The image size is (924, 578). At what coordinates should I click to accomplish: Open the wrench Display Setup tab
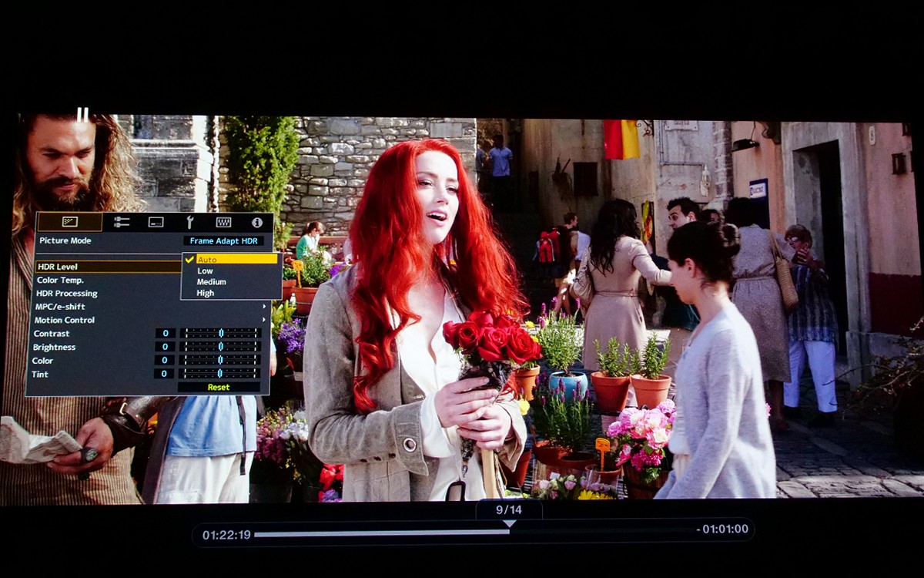point(189,222)
